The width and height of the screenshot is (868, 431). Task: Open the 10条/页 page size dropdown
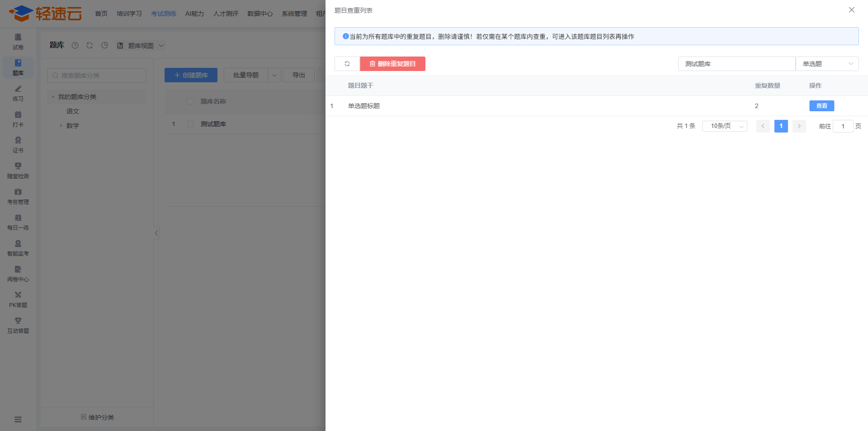click(724, 126)
